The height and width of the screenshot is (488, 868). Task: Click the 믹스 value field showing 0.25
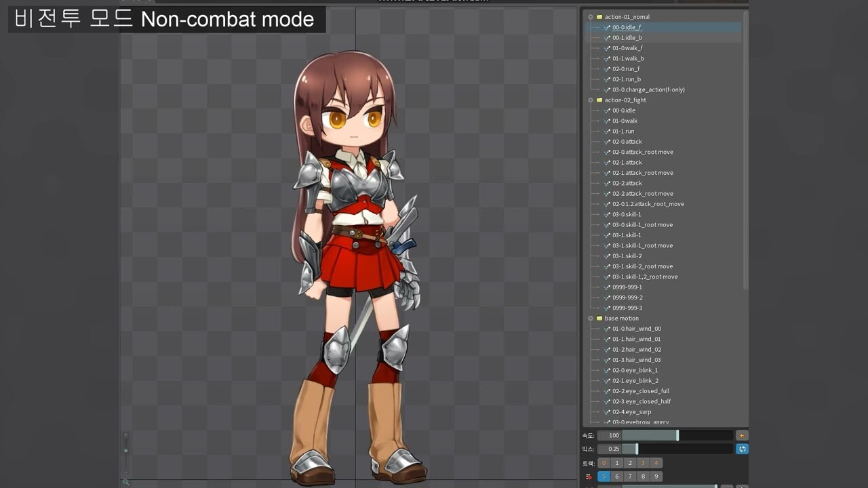click(614, 449)
